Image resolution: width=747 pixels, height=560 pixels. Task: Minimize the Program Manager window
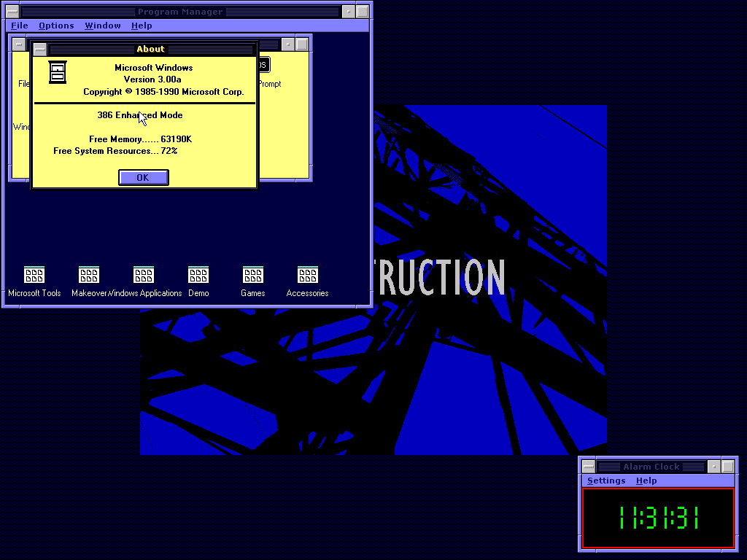click(x=349, y=12)
